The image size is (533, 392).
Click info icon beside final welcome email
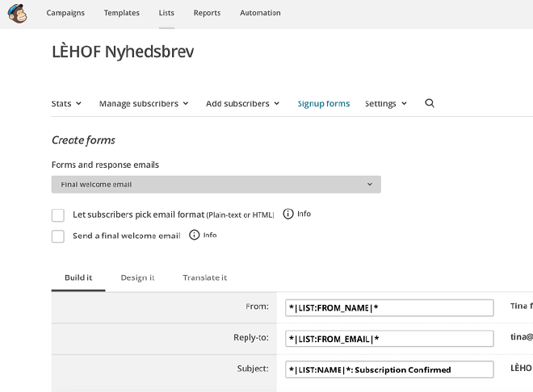point(194,235)
